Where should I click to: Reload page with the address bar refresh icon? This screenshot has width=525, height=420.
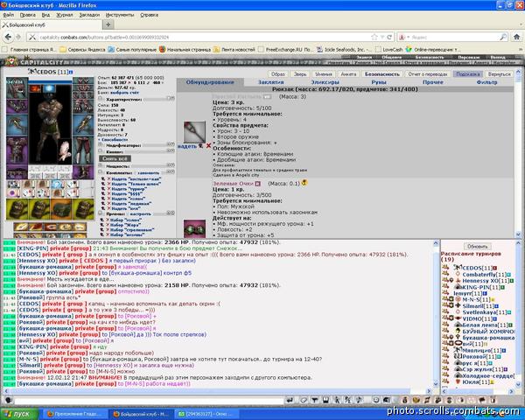389,37
